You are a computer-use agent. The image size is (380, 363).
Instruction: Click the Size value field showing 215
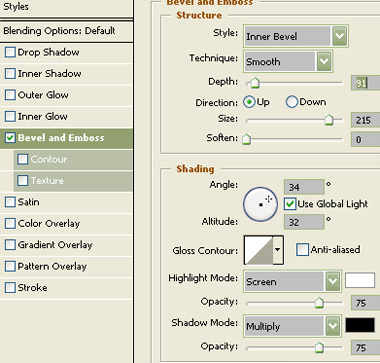click(366, 120)
